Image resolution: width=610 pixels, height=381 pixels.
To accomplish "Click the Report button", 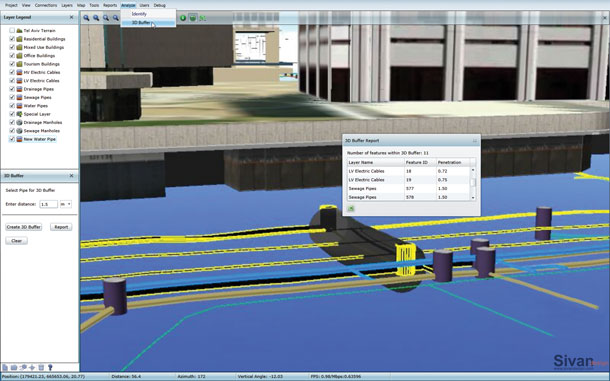I will (x=61, y=227).
